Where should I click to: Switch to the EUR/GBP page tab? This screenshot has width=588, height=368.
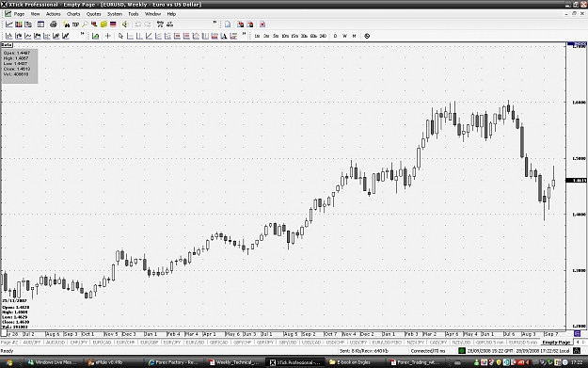149,342
